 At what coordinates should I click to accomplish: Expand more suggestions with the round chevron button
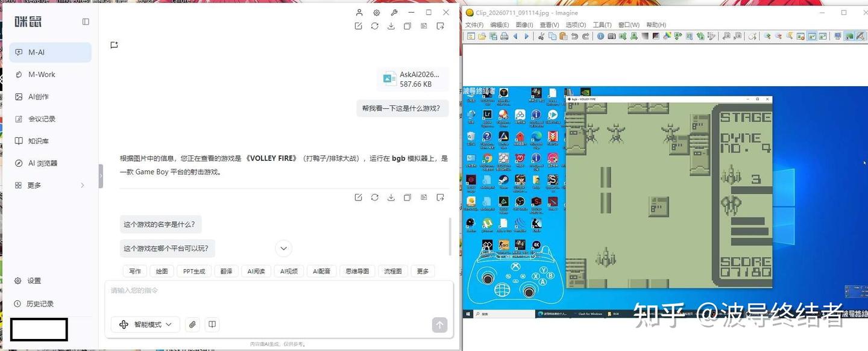coord(283,248)
